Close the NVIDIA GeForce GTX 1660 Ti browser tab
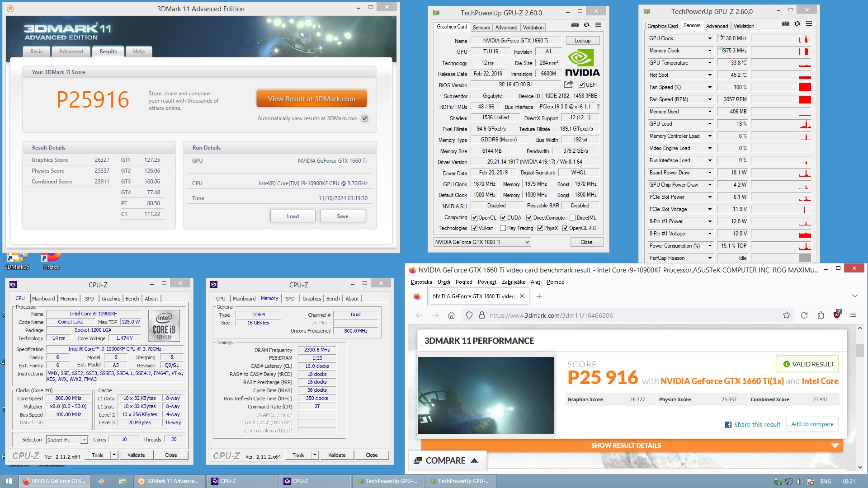Viewport: 868px width, 488px height. (x=522, y=296)
